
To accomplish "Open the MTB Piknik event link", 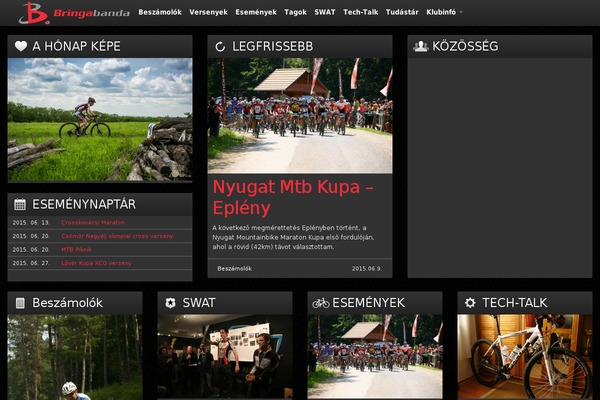I will 77,250.
